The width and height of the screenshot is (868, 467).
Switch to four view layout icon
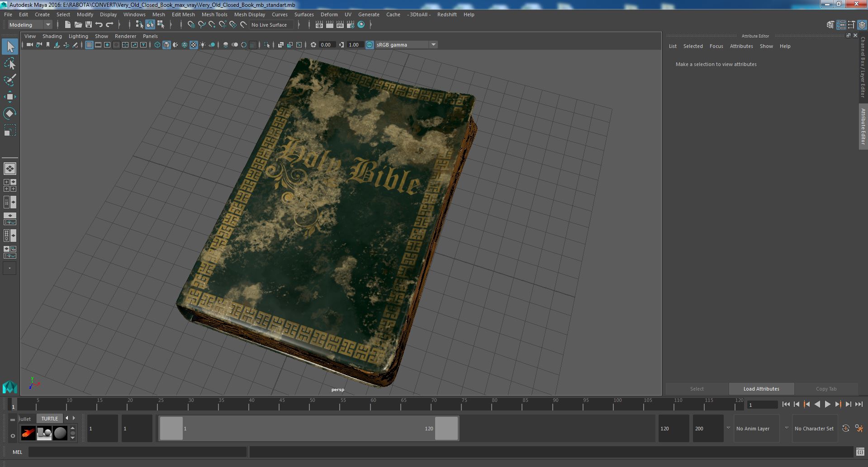pyautogui.click(x=10, y=185)
